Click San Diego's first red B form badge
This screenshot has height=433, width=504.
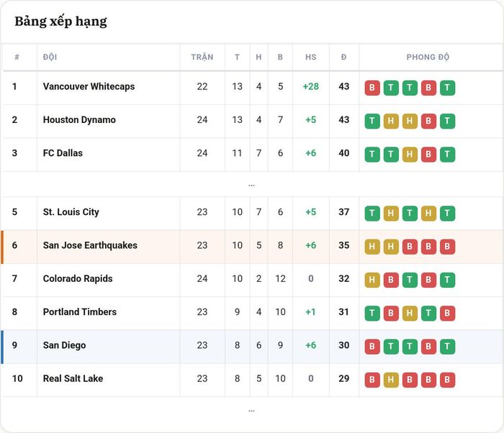(372, 347)
